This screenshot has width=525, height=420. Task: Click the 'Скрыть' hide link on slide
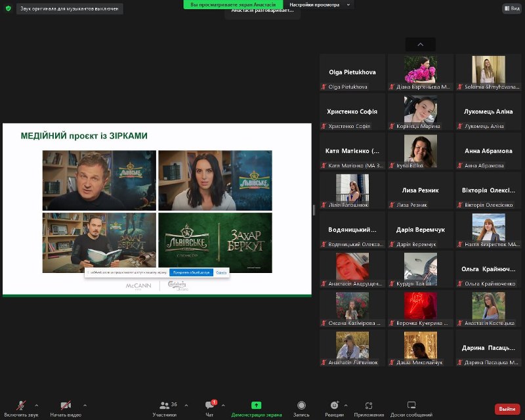tap(221, 272)
